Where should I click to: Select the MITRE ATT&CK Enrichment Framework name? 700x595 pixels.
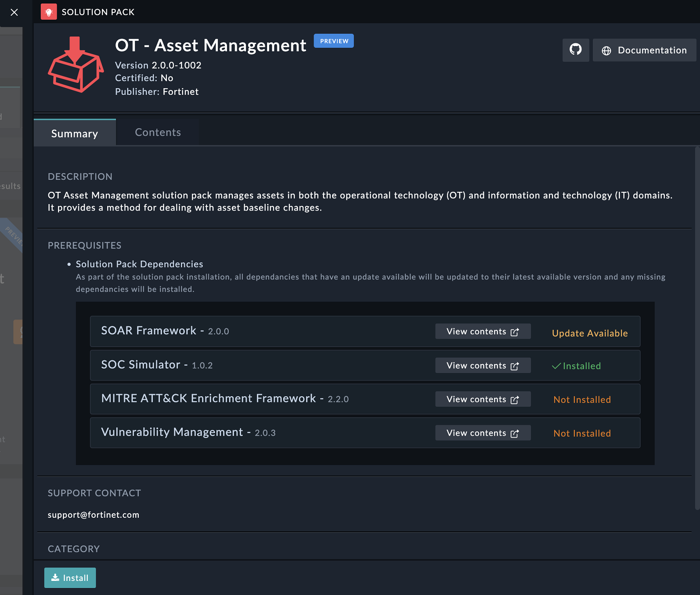[209, 398]
